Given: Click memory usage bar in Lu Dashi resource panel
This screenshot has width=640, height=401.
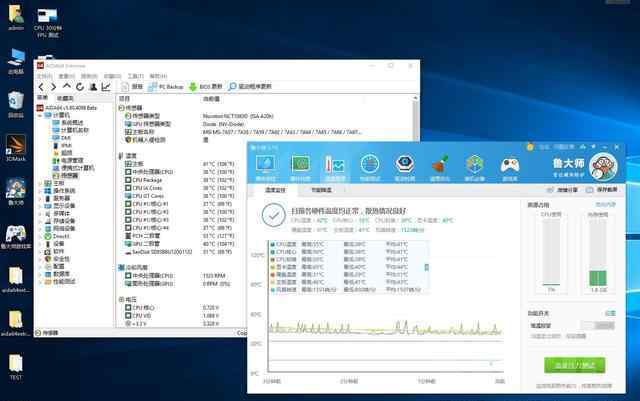Looking at the screenshot, I should [x=598, y=252].
